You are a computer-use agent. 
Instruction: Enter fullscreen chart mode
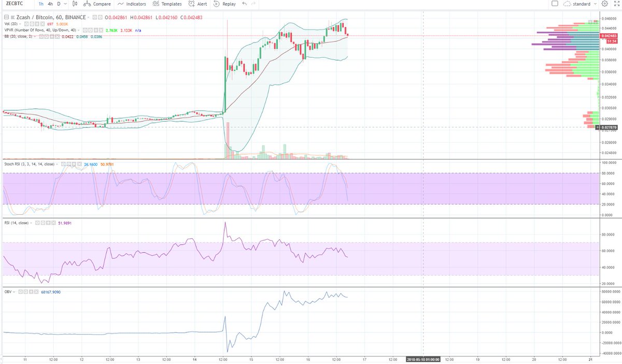pyautogui.click(x=617, y=4)
